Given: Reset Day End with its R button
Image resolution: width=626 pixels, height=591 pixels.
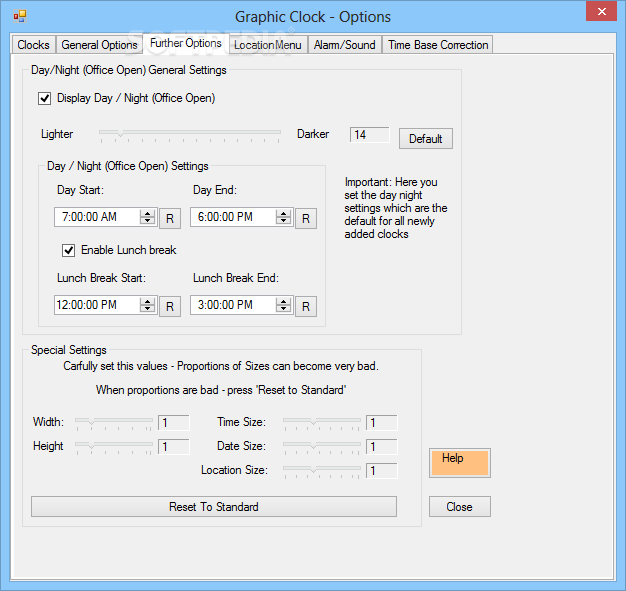Looking at the screenshot, I should coord(306,218).
